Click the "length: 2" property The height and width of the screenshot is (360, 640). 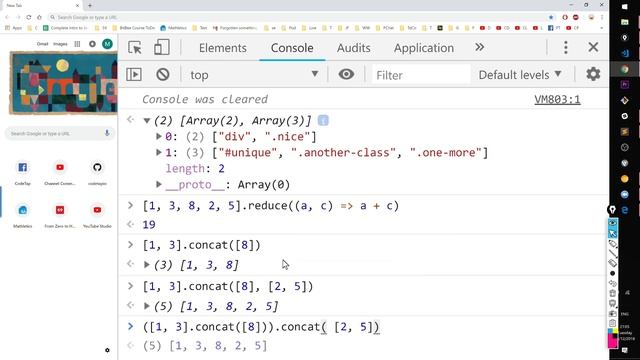coord(195,169)
